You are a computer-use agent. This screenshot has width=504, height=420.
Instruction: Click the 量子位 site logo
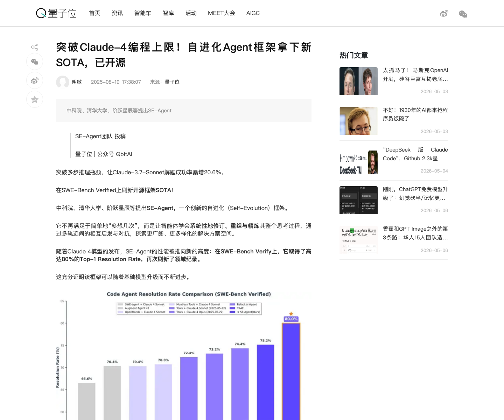[56, 13]
